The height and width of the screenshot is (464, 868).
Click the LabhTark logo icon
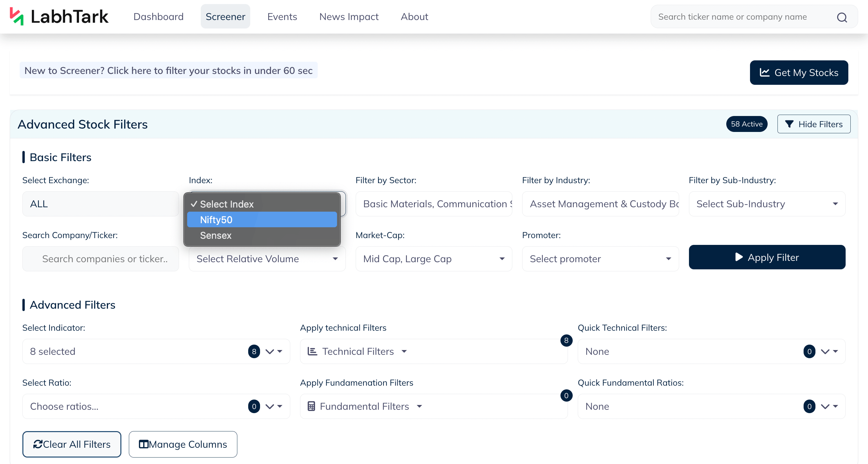tap(17, 16)
